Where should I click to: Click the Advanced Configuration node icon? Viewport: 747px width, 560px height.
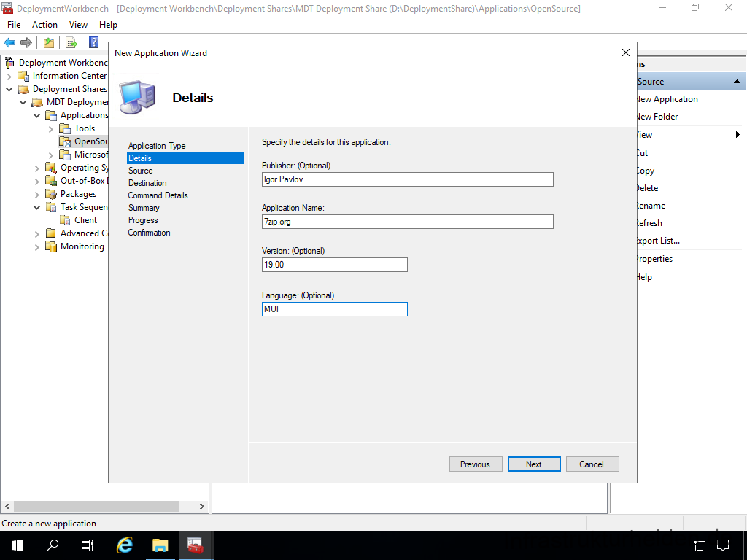(50, 233)
